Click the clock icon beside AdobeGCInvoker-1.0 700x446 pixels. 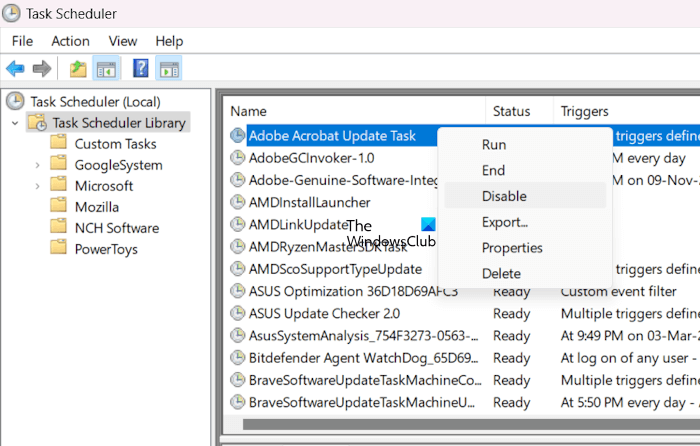tap(238, 158)
